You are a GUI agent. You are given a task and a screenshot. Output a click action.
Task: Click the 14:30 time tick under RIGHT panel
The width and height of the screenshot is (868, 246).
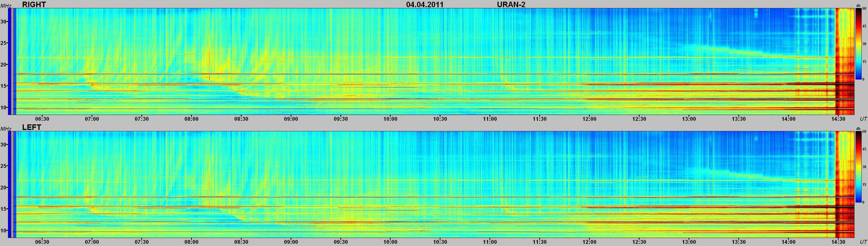click(838, 119)
